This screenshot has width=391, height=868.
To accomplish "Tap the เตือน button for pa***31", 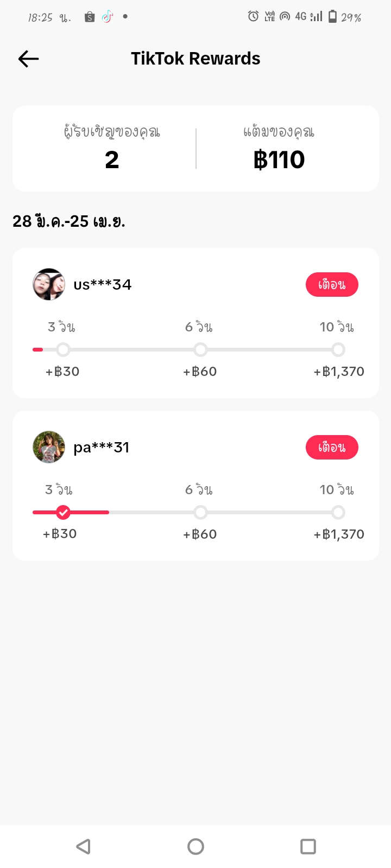I will (332, 447).
